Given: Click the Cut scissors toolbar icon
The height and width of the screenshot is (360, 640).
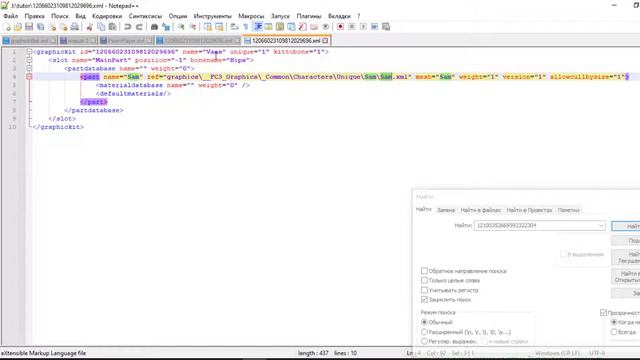Looking at the screenshot, I should (89, 27).
